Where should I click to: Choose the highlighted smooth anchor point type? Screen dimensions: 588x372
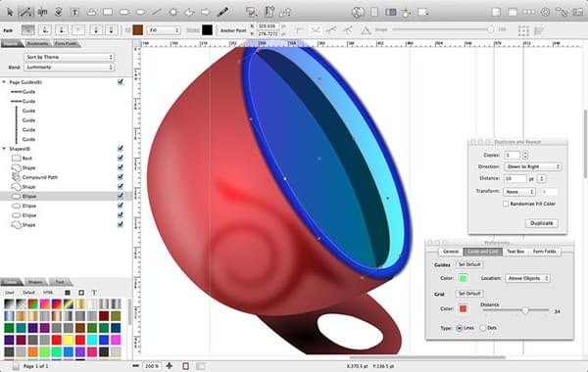(316, 30)
